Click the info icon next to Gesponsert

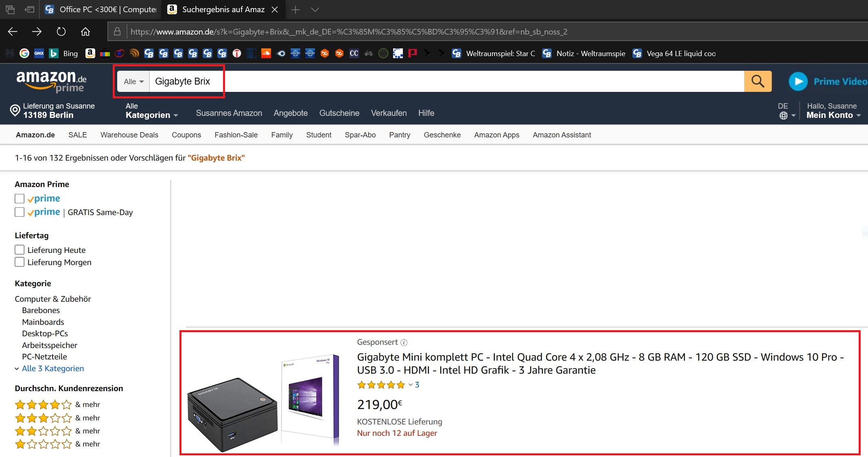(404, 342)
